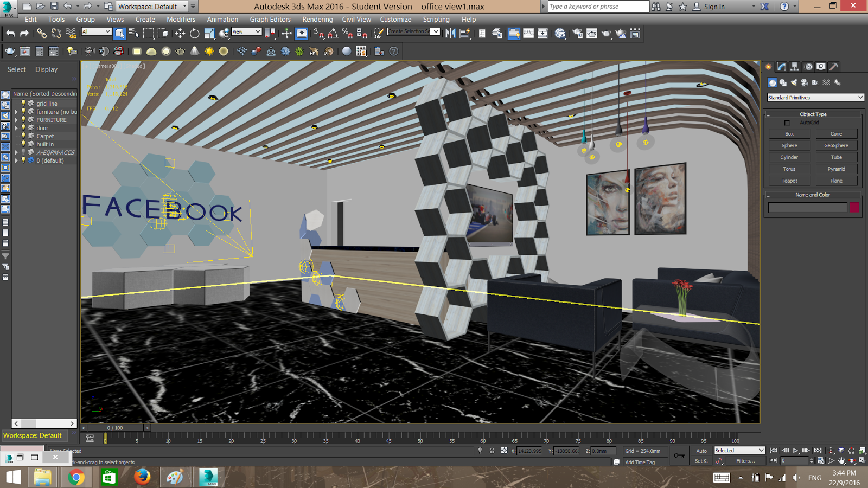868x488 pixels.
Task: Click the Mirror icon on the main toolbar
Action: tap(449, 33)
